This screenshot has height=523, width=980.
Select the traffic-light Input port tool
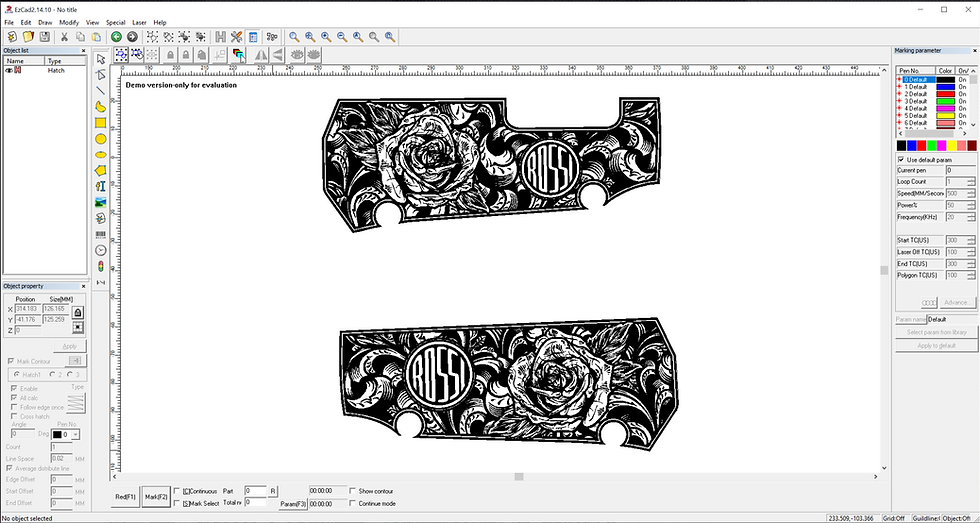(101, 266)
